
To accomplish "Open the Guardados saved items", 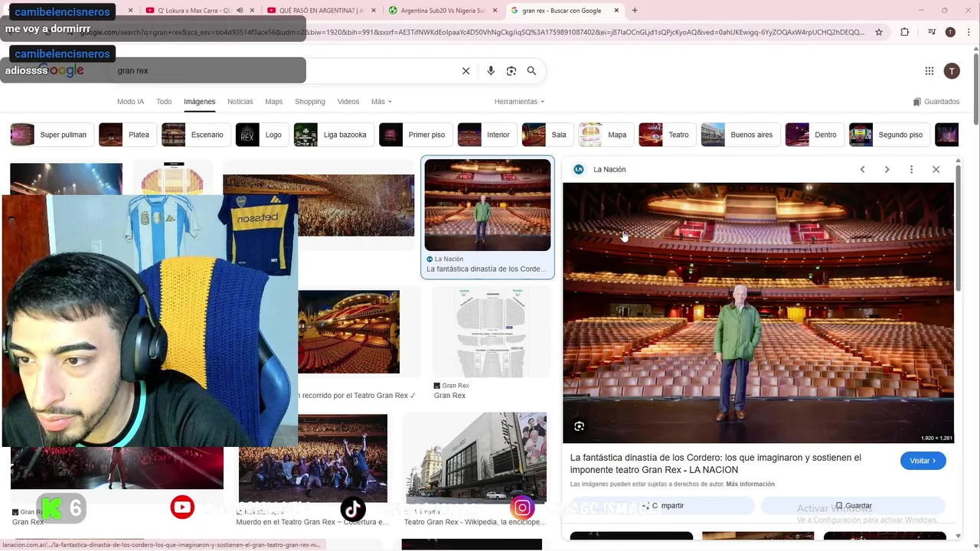I will (936, 102).
